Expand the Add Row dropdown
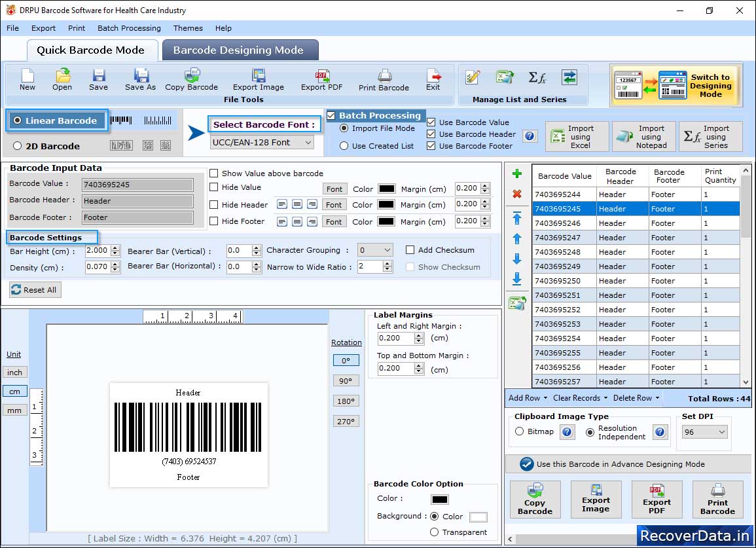 tap(528, 398)
